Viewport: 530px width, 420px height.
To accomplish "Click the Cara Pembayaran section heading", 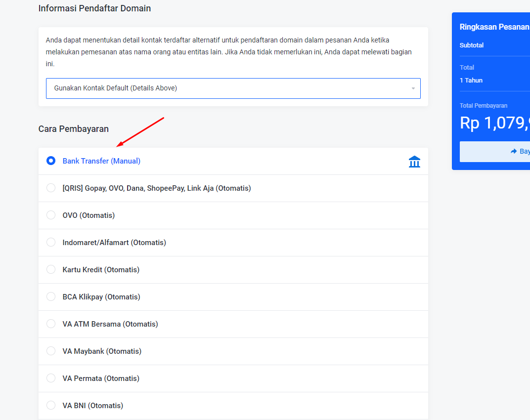I will click(74, 129).
